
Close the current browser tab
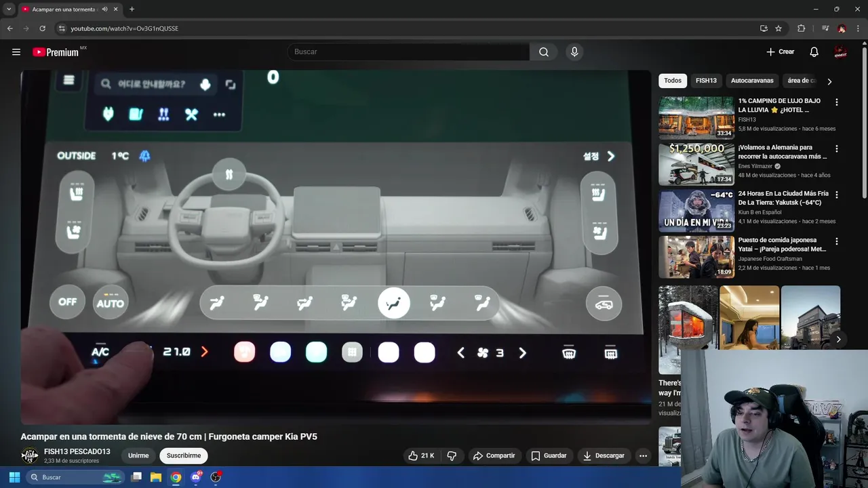point(116,9)
